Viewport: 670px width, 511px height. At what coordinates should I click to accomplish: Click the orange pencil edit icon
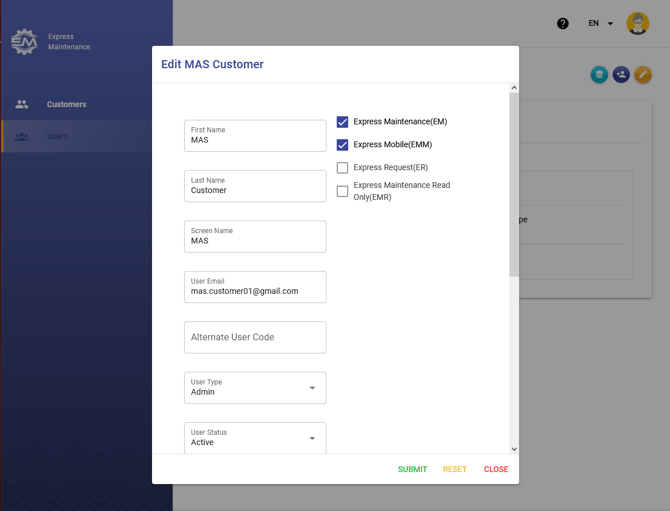tap(643, 75)
